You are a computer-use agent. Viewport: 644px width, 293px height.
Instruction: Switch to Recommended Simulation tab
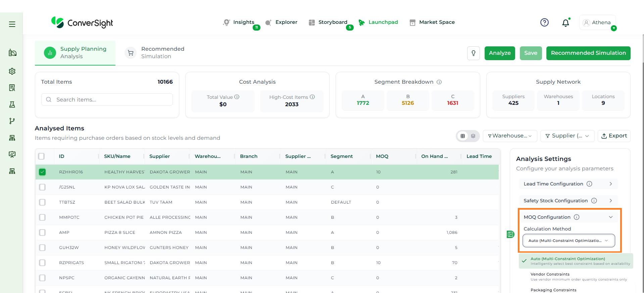click(x=156, y=53)
